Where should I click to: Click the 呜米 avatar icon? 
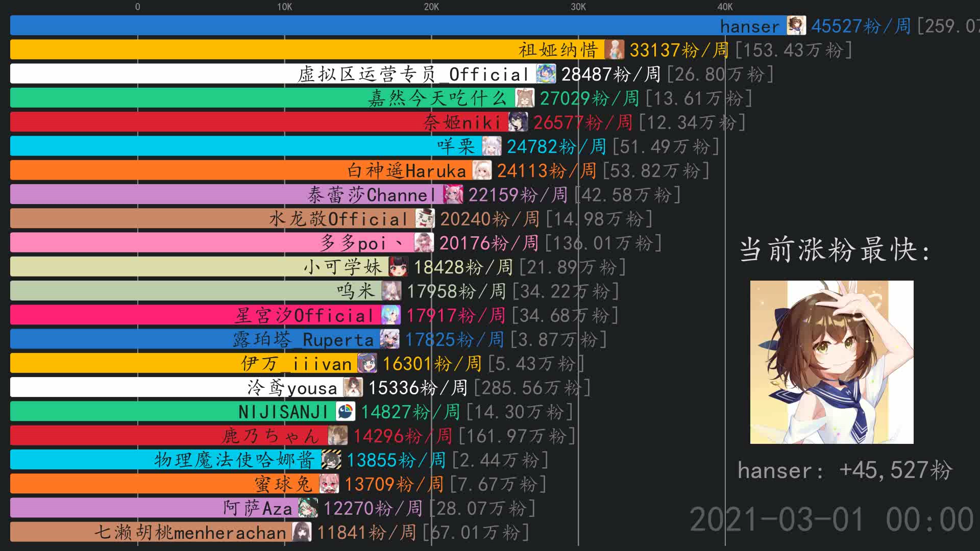pyautogui.click(x=391, y=291)
